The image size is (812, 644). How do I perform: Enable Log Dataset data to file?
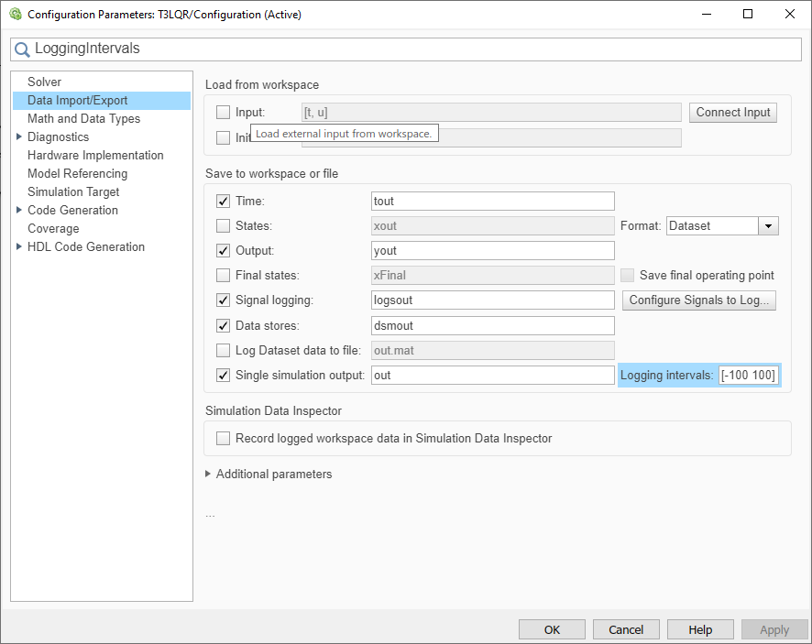coord(224,350)
